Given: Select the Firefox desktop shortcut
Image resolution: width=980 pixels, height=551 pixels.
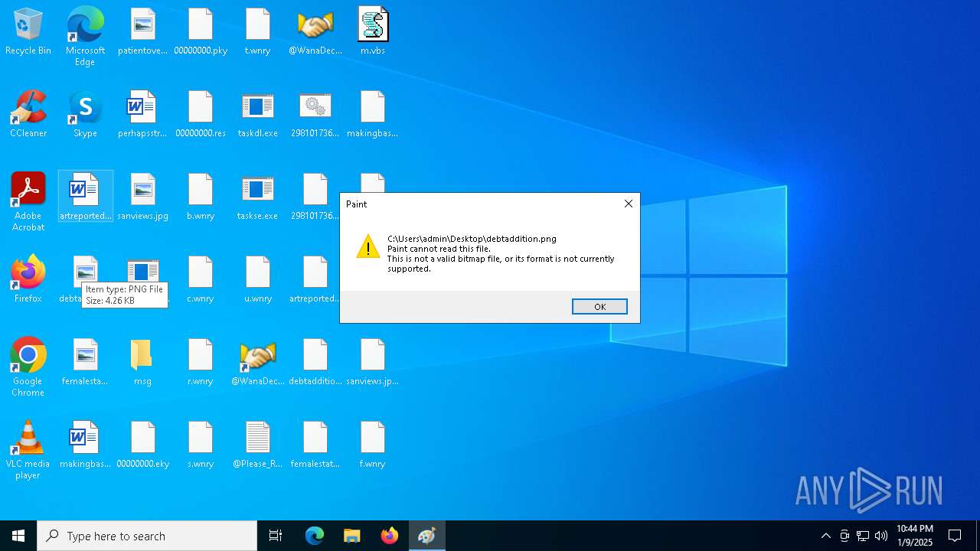Looking at the screenshot, I should pos(28,280).
